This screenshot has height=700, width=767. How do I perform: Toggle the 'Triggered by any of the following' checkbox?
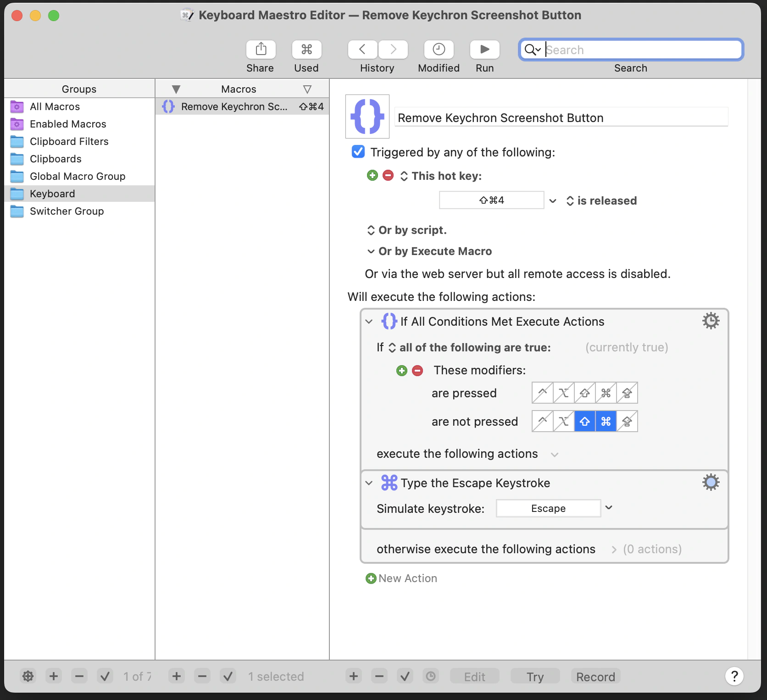[x=358, y=152]
